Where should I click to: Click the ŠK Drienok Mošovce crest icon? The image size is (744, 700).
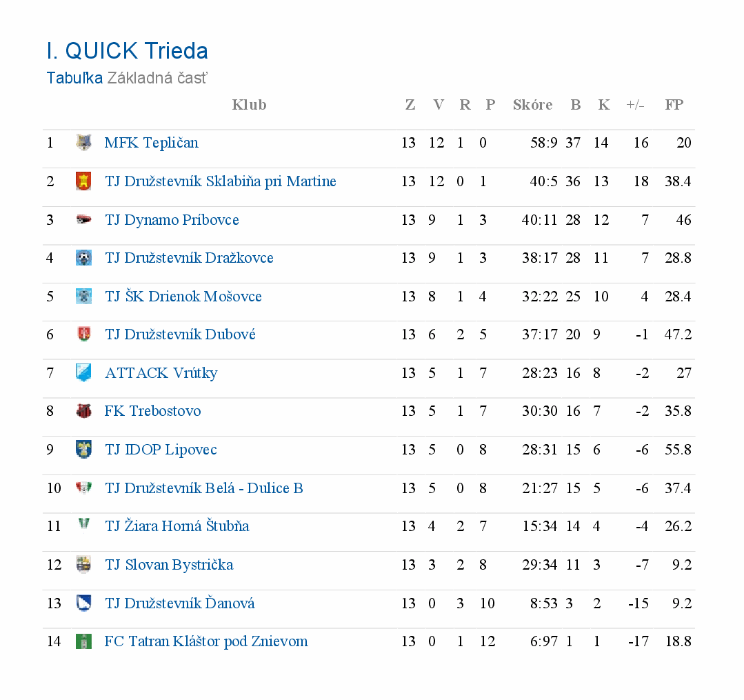[x=83, y=297]
